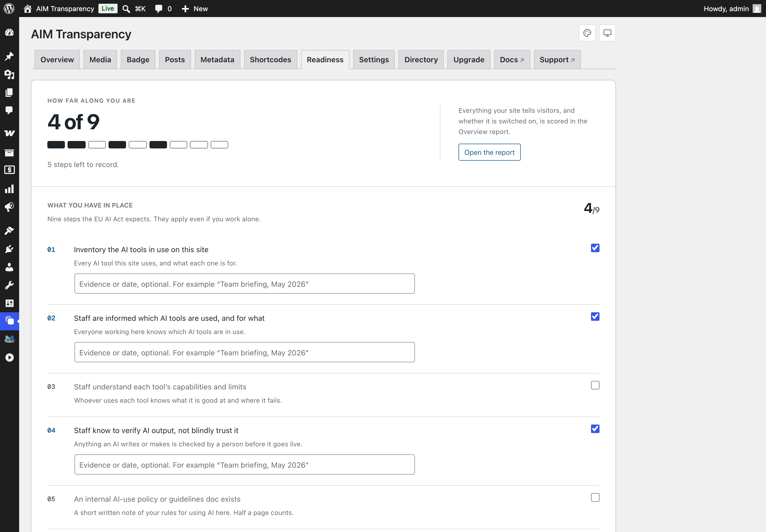The width and height of the screenshot is (766, 532).
Task: Uncheck step 04 verify AI output
Action: tap(595, 429)
